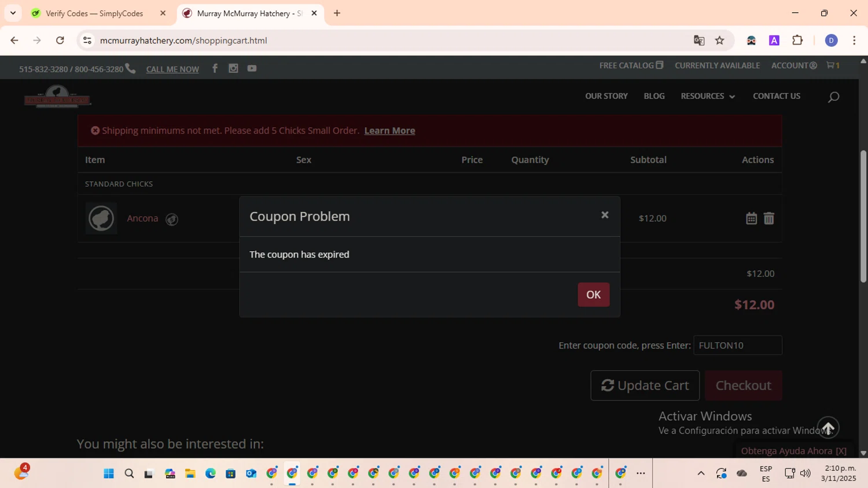
Task: Open Google Translate icon in address bar
Action: (x=699, y=41)
